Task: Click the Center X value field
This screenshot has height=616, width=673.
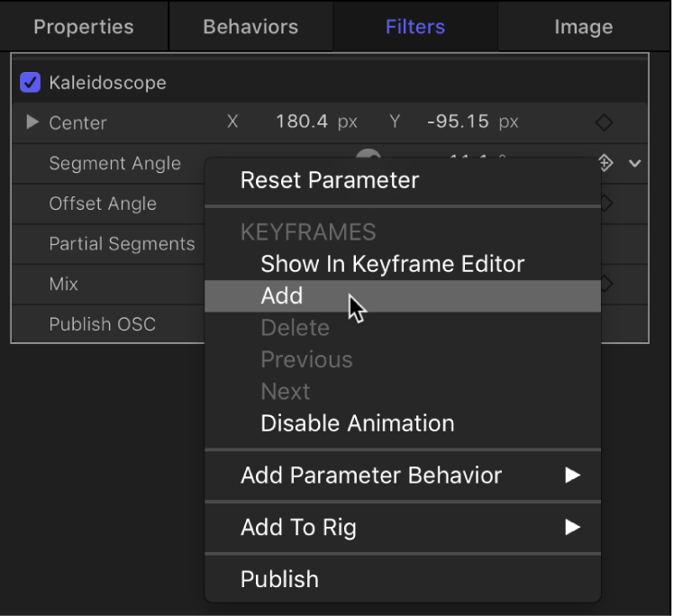Action: click(x=302, y=122)
